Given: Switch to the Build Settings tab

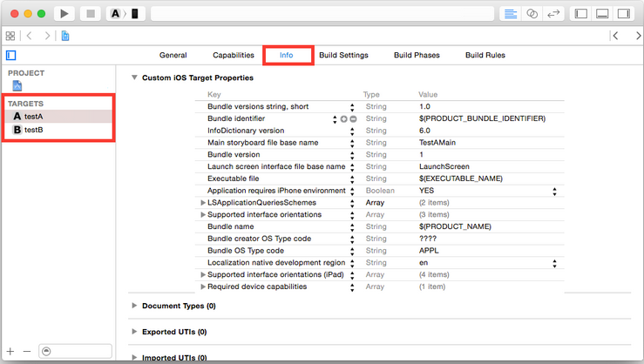Looking at the screenshot, I should click(343, 55).
